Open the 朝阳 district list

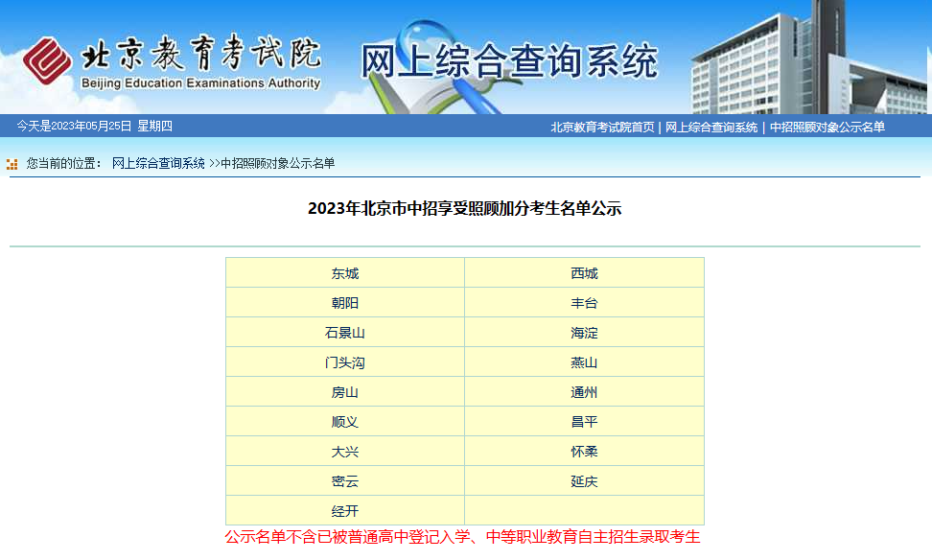coord(345,303)
